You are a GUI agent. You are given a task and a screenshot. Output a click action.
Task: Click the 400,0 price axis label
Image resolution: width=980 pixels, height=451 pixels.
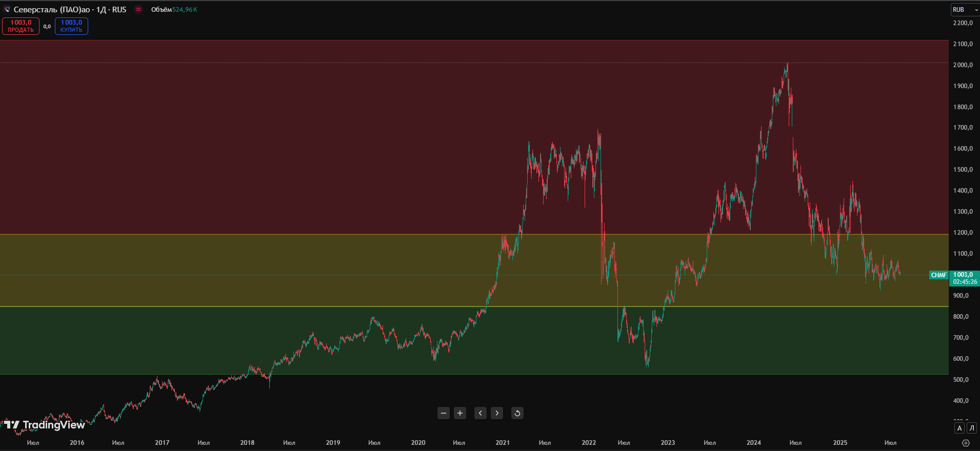pyautogui.click(x=961, y=401)
